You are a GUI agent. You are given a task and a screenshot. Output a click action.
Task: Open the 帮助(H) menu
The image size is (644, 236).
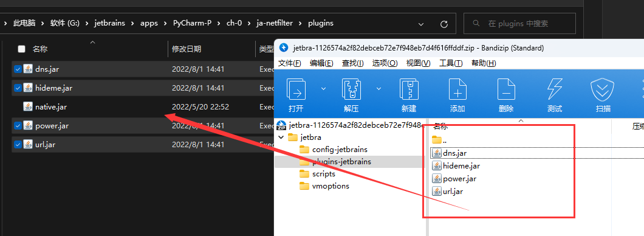pos(484,63)
